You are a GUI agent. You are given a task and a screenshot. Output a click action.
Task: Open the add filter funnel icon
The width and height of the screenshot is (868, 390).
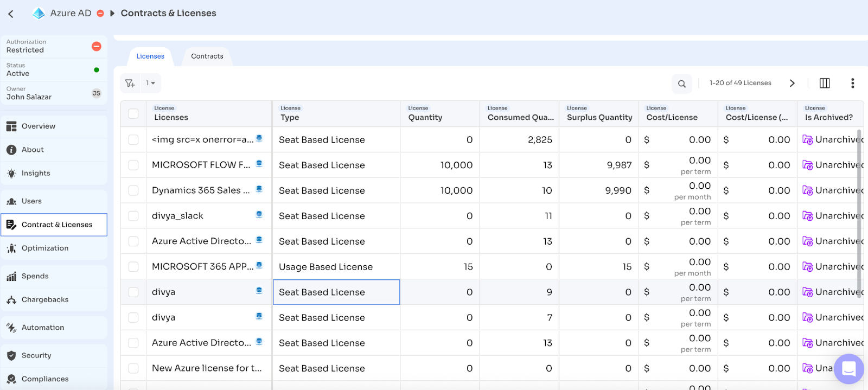130,83
